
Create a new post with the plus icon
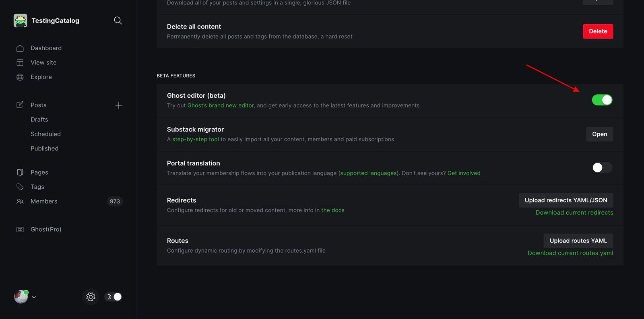click(119, 105)
